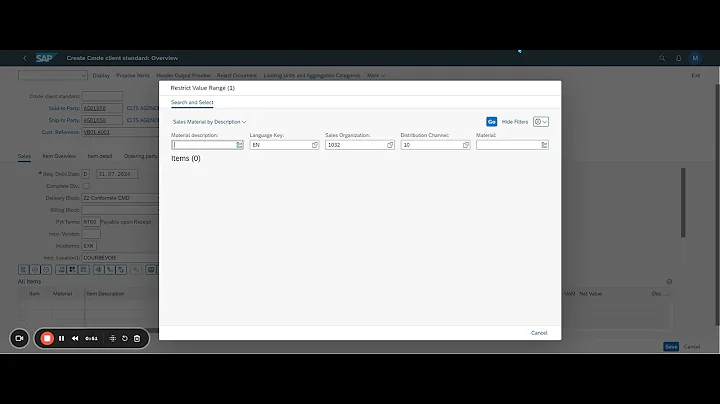
Task: Switch to the Sales tab in background
Action: point(24,156)
